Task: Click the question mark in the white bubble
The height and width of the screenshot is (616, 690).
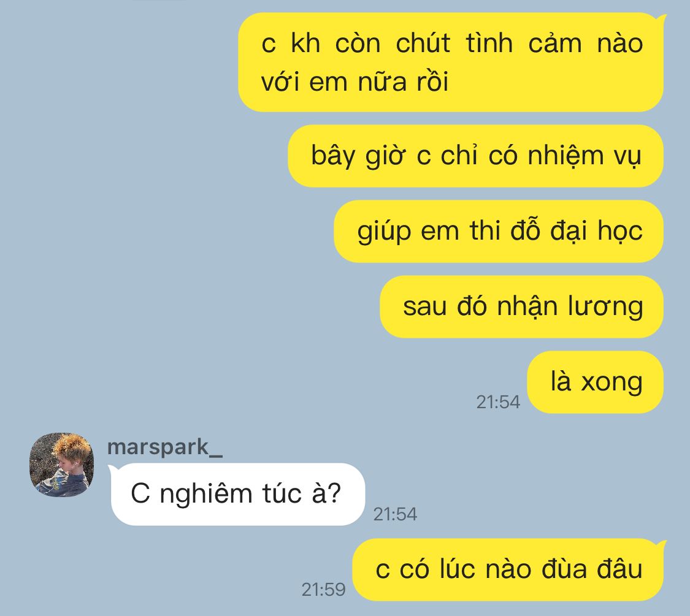Action: 334,492
